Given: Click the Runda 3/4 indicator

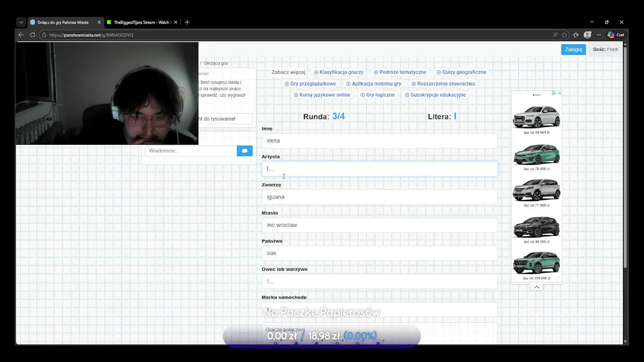Looking at the screenshot, I should click(x=324, y=116).
